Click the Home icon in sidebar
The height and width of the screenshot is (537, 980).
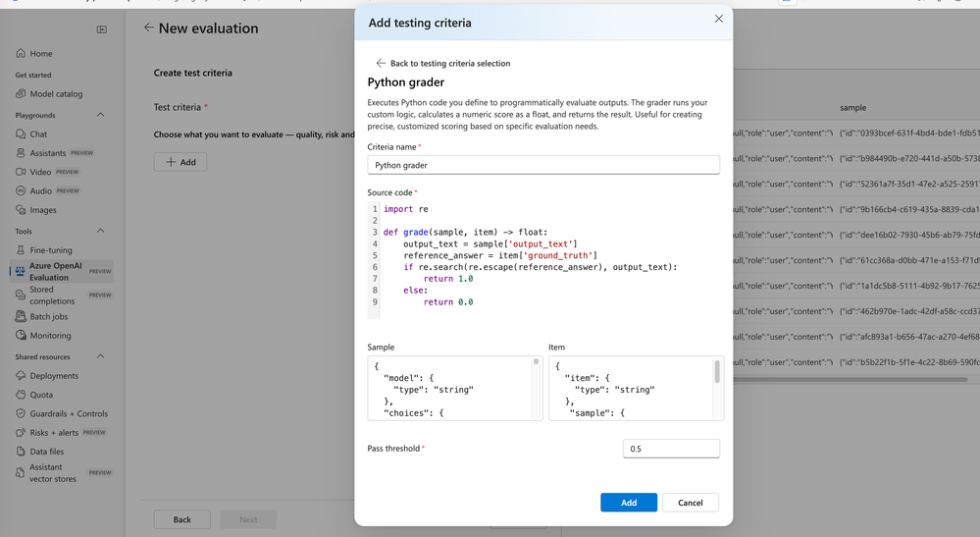[x=21, y=54]
